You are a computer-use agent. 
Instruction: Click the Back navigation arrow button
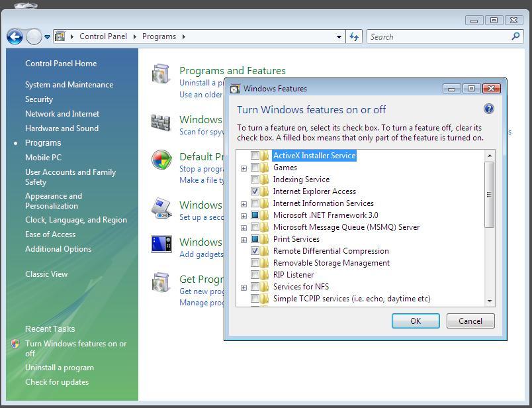(x=15, y=36)
